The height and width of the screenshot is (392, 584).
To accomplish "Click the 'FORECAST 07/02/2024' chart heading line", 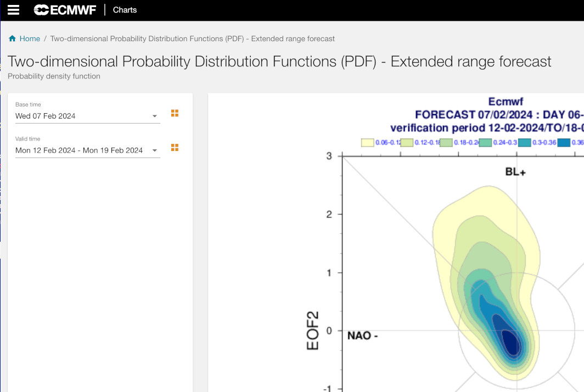I will pos(499,114).
